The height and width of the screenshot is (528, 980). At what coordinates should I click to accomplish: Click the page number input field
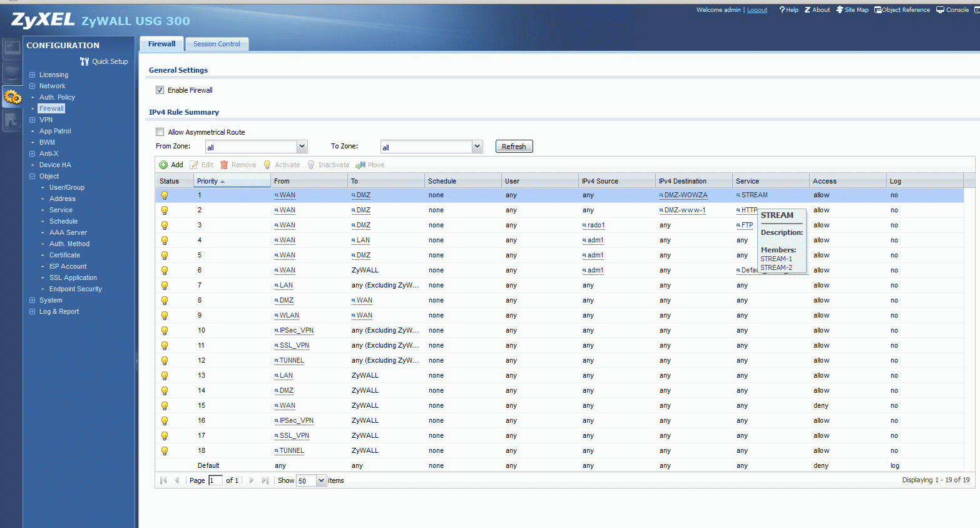pos(215,480)
